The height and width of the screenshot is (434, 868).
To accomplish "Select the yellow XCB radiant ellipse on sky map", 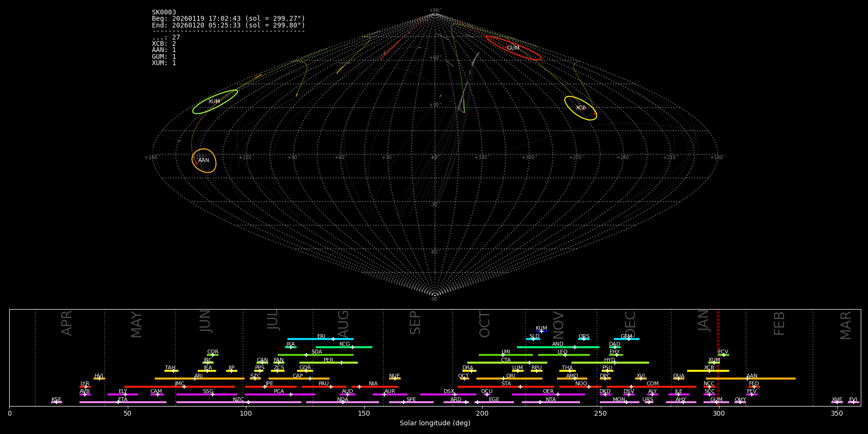I will [581, 108].
